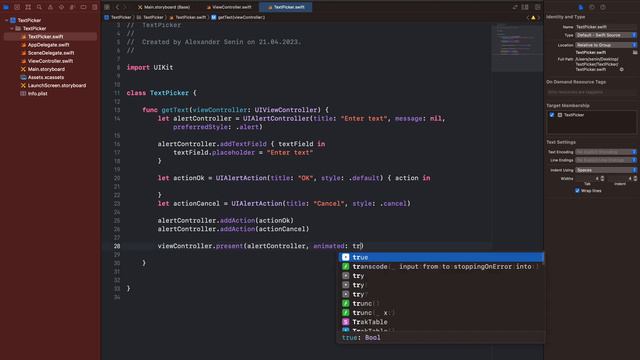Click the yellow warning triangle in jump bar

pos(533,18)
